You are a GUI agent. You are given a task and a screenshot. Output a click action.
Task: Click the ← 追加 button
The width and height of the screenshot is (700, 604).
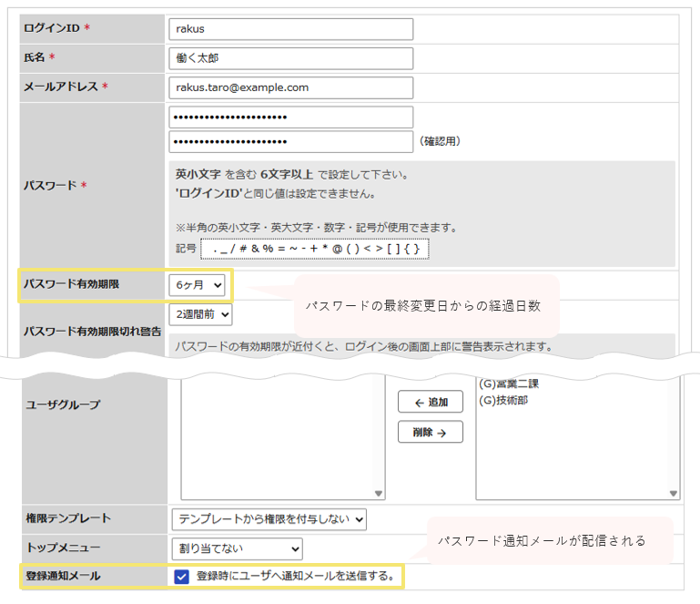pos(431,402)
